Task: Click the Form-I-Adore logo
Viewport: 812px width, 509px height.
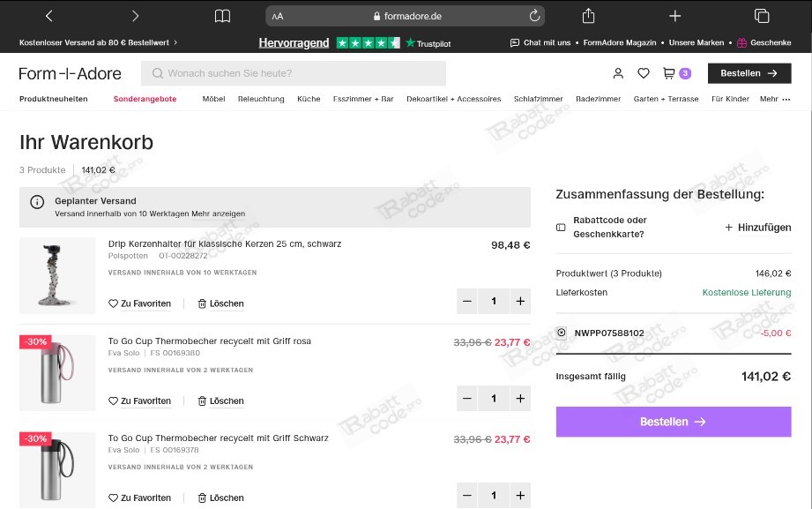Action: 70,73
